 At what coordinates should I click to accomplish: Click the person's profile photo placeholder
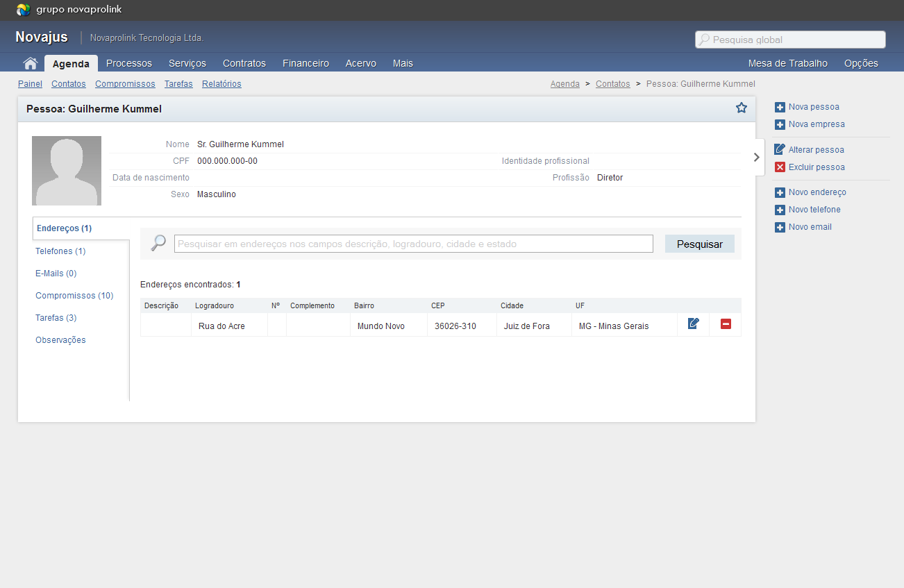67,171
